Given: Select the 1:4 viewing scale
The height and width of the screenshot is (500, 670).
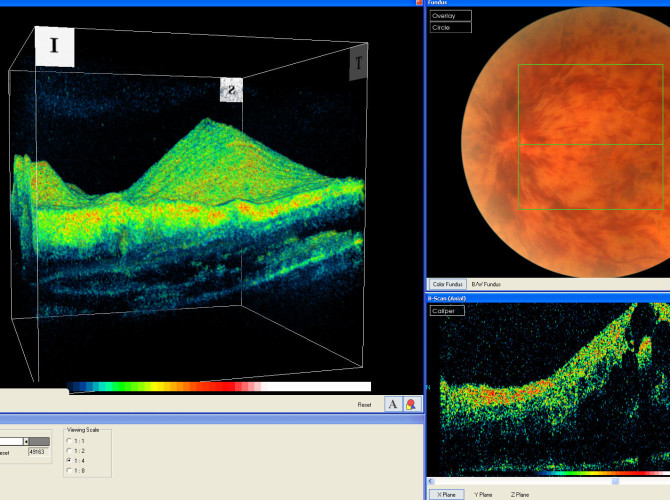Looking at the screenshot, I should (69, 460).
